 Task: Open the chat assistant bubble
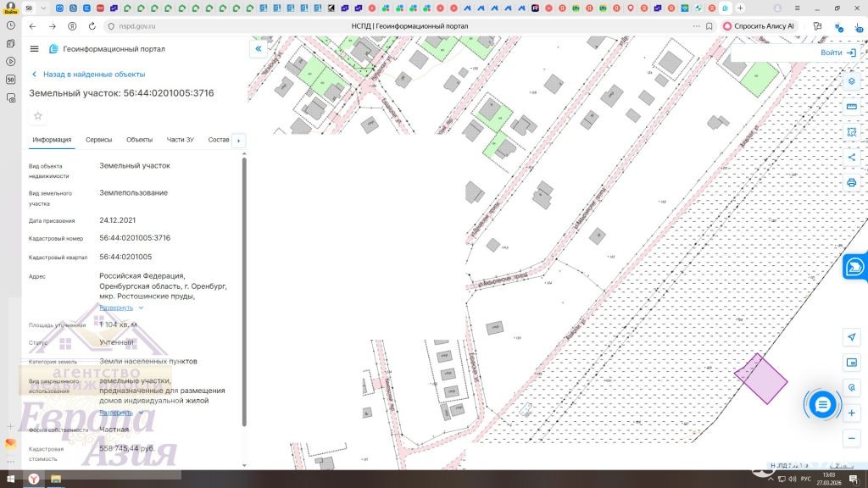821,405
